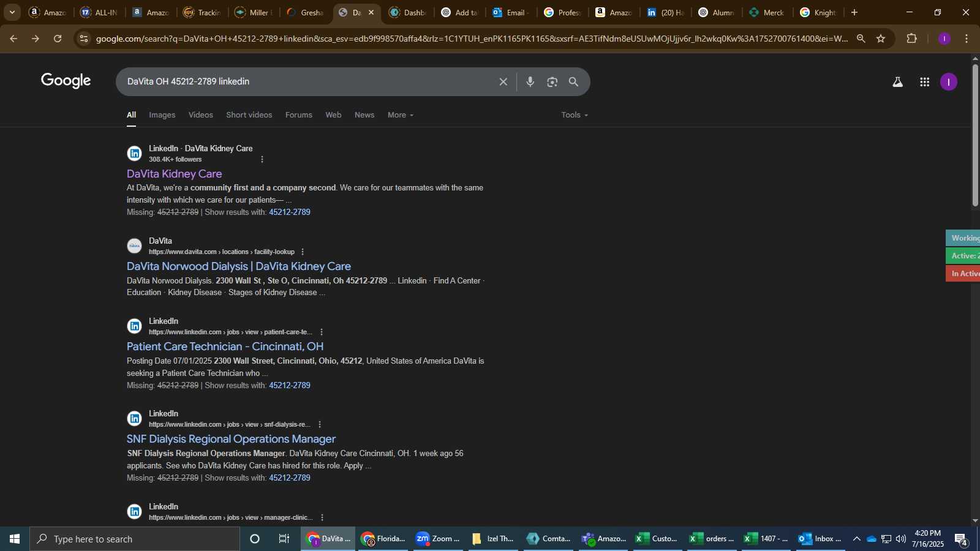Go back with browser back arrow

[13, 39]
